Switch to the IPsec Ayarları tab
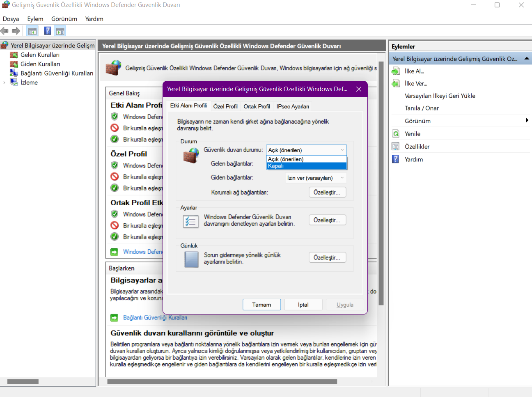Image resolution: width=532 pixels, height=397 pixels. coord(293,106)
